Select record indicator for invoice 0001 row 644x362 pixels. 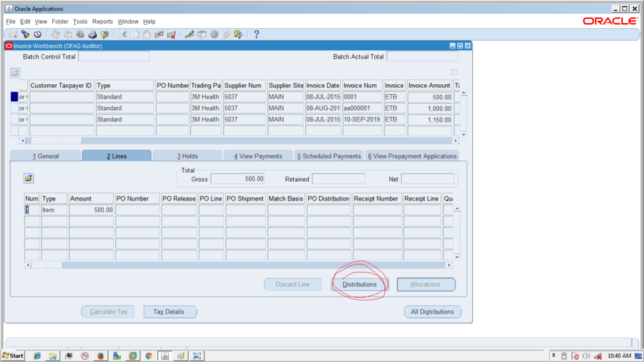(14, 97)
